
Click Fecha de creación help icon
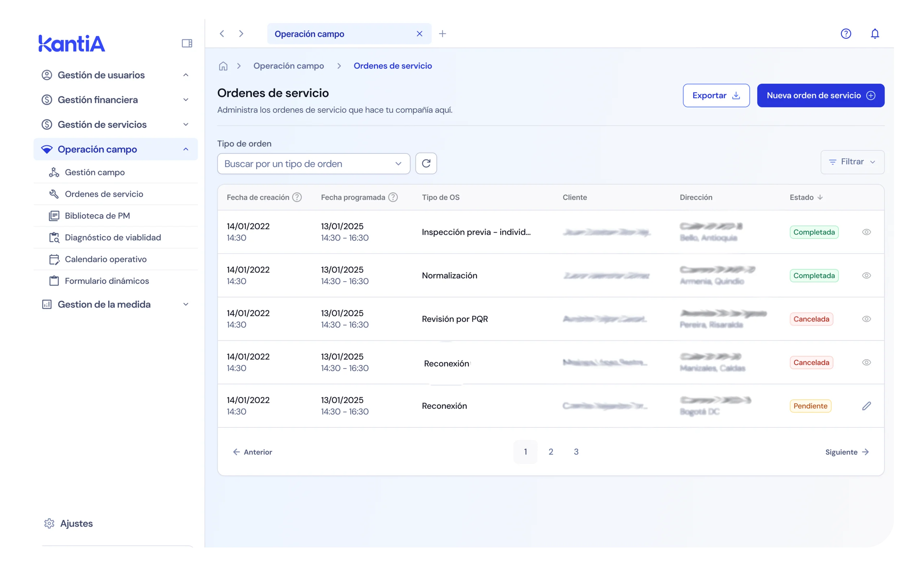coord(297,197)
